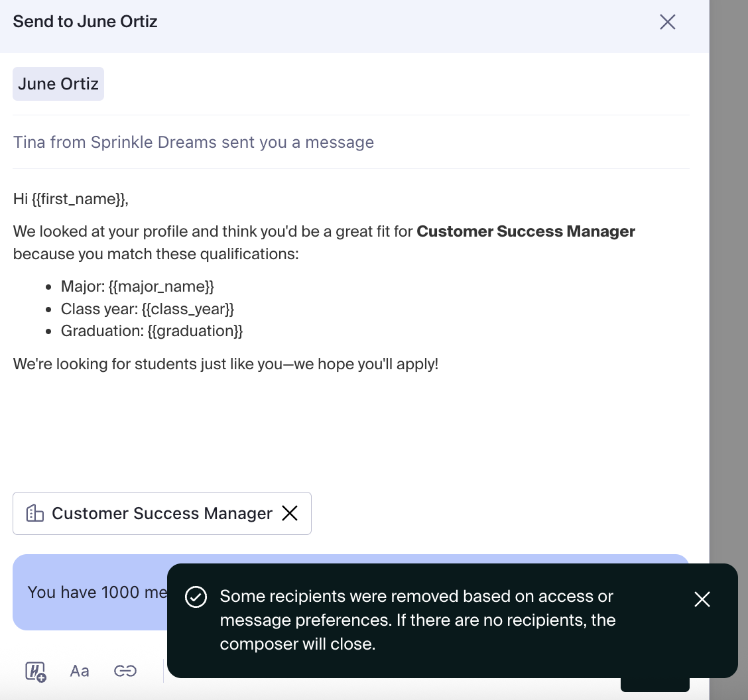Image resolution: width=748 pixels, height=700 pixels.
Task: Open the Aa text formatting options
Action: point(80,671)
